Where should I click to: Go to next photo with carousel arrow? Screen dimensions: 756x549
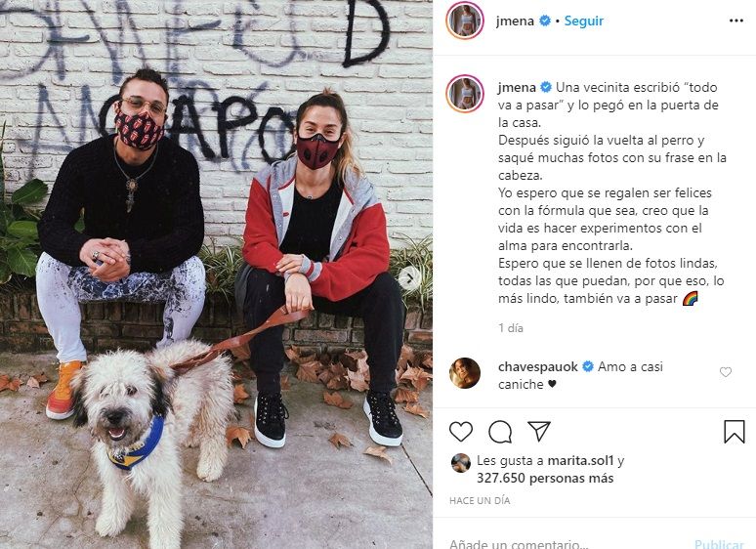click(x=410, y=277)
